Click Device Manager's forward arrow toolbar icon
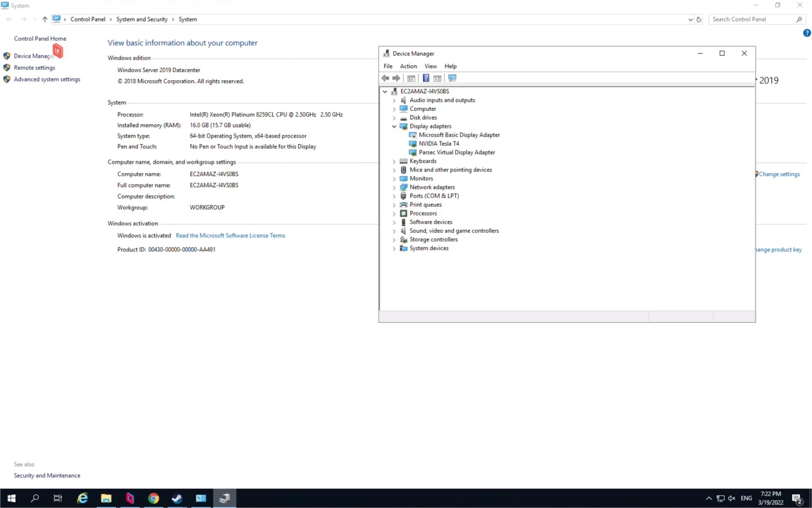The width and height of the screenshot is (812, 508). point(396,78)
